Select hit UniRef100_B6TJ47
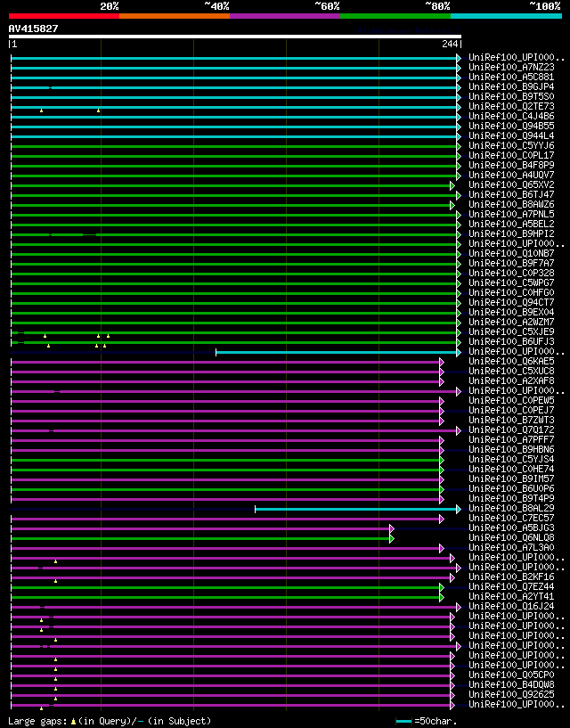This screenshot has width=570, height=728. [x=511, y=194]
